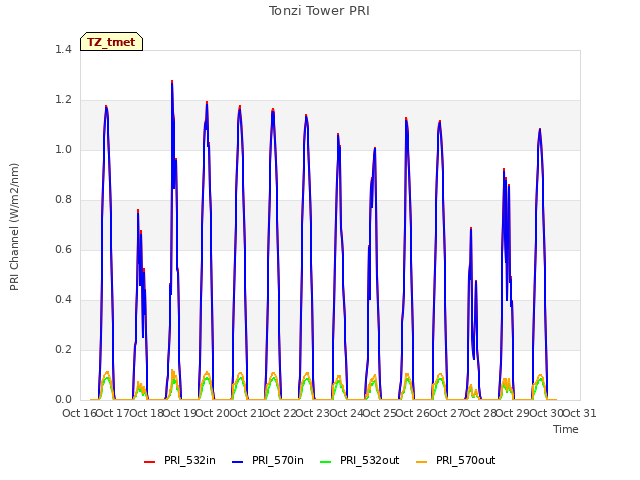Screen dimensions: 640x480
Task: Select the PRI_532in legend label
Action: click(190, 460)
